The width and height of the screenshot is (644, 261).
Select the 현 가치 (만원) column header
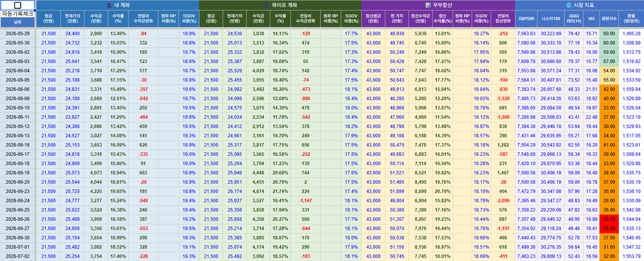click(397, 19)
